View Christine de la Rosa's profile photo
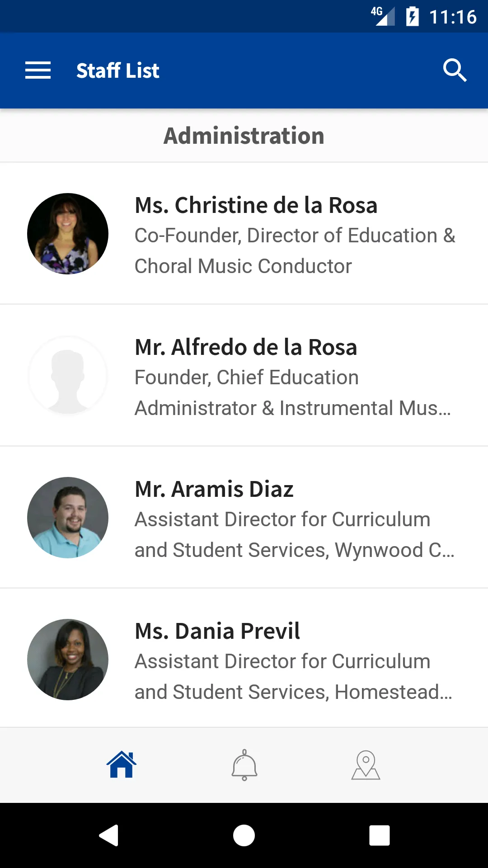Image resolution: width=488 pixels, height=868 pixels. pyautogui.click(x=68, y=234)
